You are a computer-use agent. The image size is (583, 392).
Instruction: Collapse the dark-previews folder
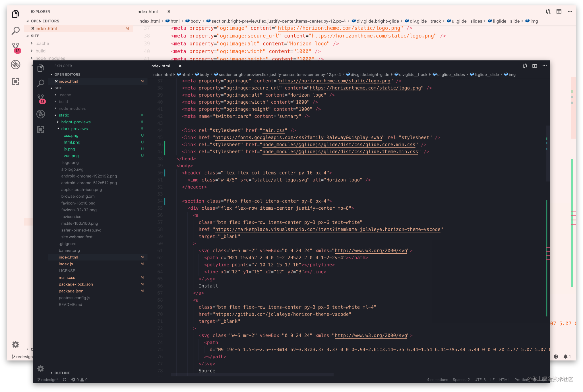(74, 129)
